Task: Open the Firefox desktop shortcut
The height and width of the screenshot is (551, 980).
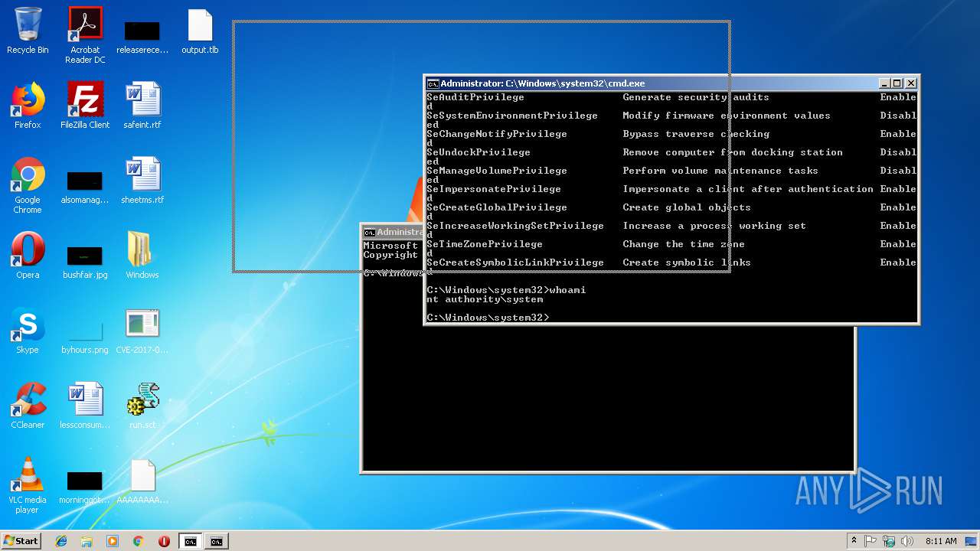Action: tap(28, 106)
